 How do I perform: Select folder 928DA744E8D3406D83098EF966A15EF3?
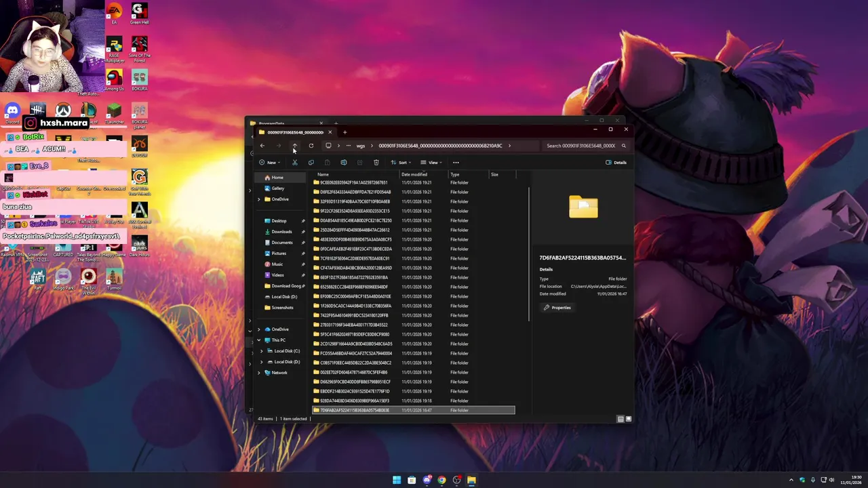coord(414,401)
